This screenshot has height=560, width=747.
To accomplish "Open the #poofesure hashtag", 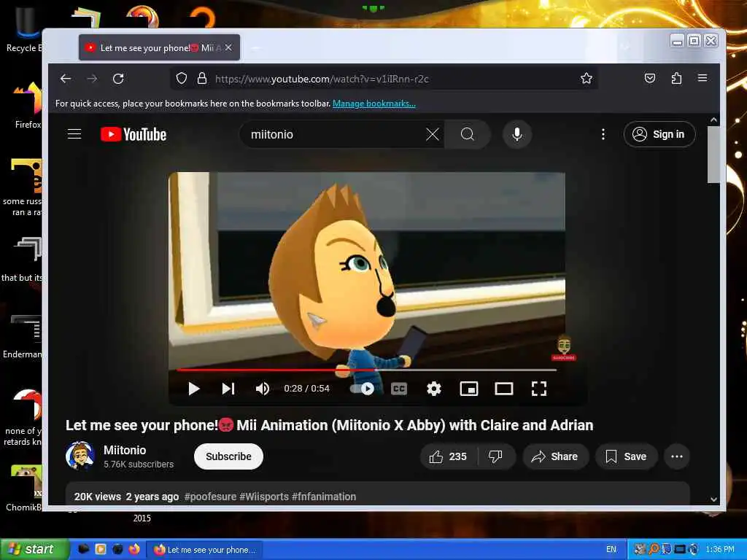I will pos(210,497).
